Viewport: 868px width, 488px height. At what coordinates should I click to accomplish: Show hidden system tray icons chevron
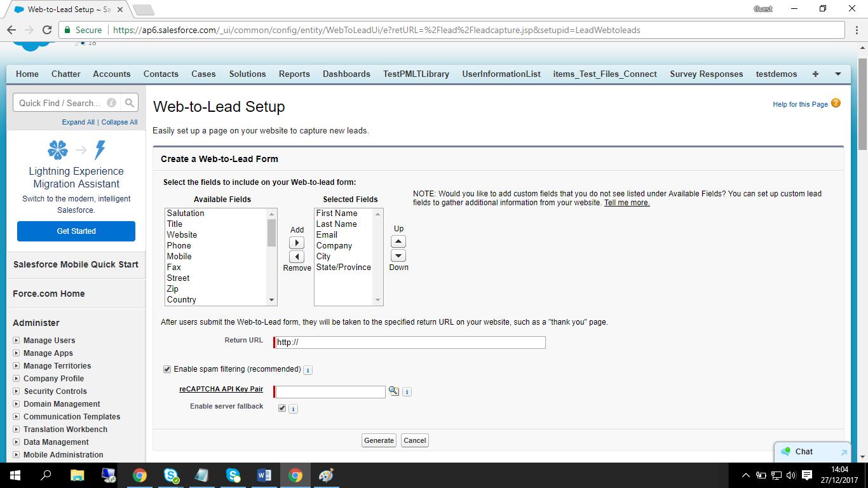(746, 475)
